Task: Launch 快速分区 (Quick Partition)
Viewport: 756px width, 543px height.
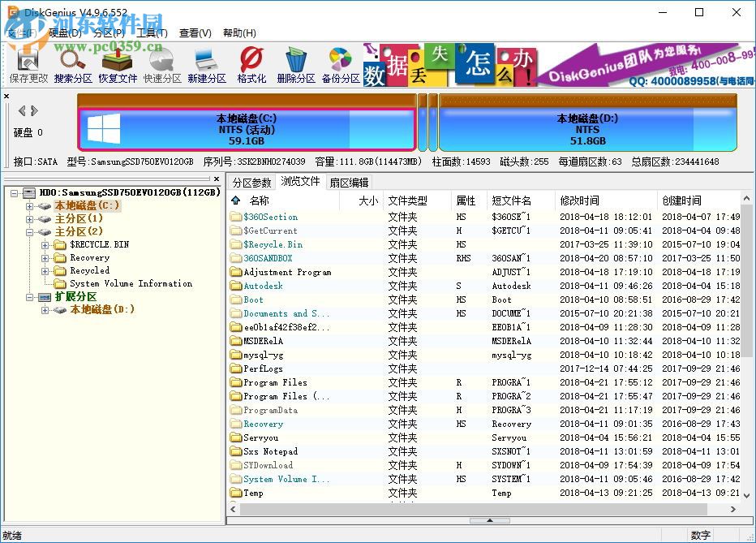Action: tap(161, 63)
